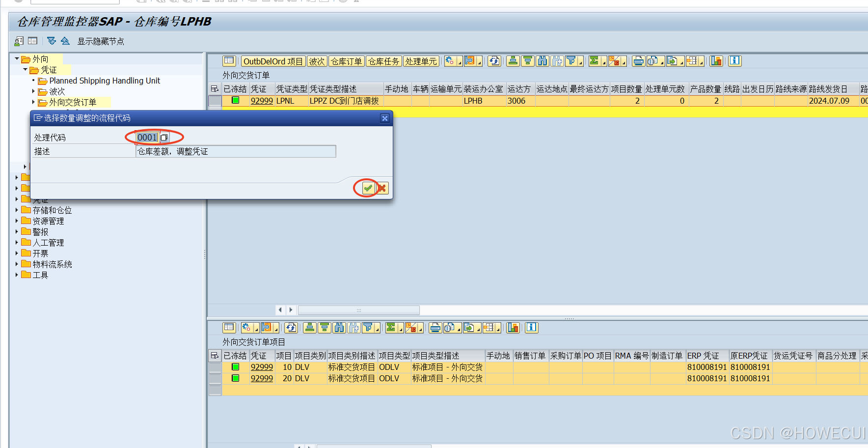Print the delivery order items list
This screenshot has height=448, width=868.
coord(435,328)
